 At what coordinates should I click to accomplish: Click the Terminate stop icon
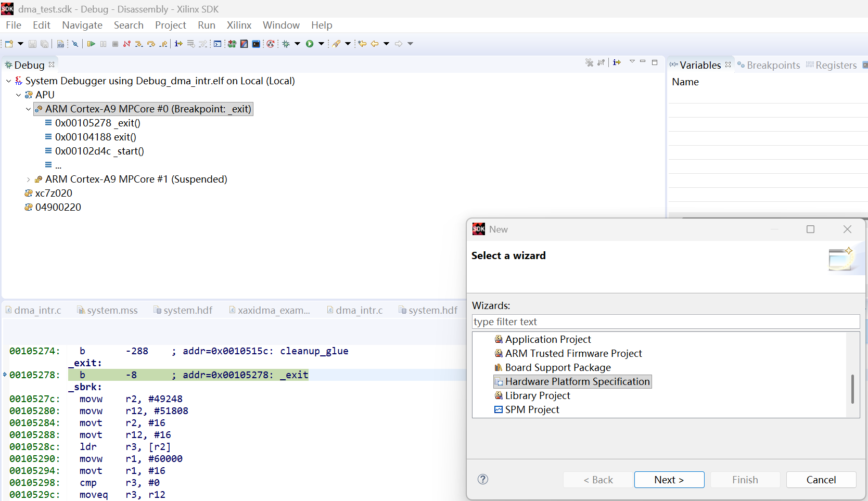pyautogui.click(x=115, y=44)
